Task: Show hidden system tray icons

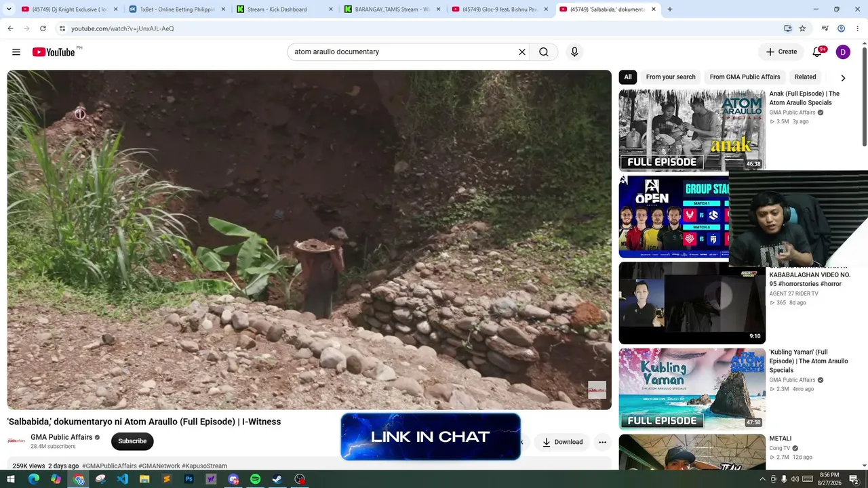Action: [x=762, y=479]
